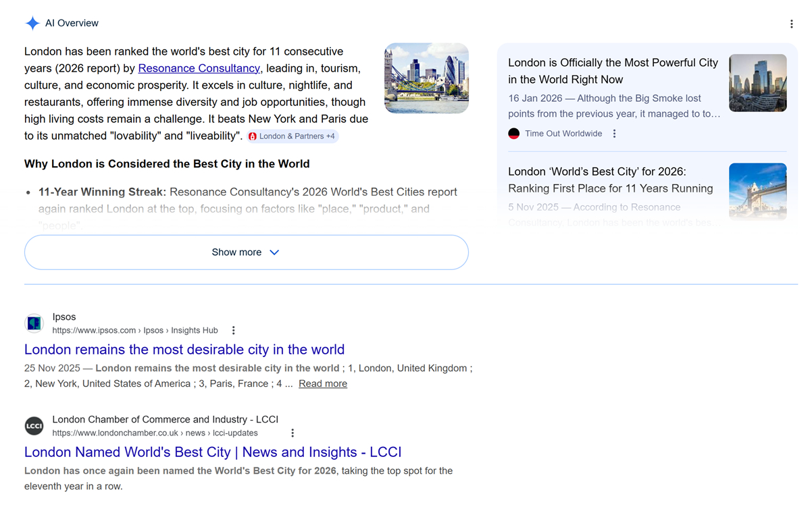Viewport: 812px width, 511px height.
Task: Click the chevron arrow next to Show more
Action: click(274, 252)
